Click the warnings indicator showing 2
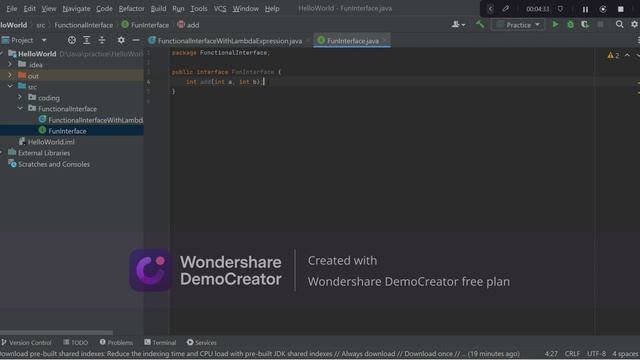Screen dimensions: 640x360 (613, 55)
